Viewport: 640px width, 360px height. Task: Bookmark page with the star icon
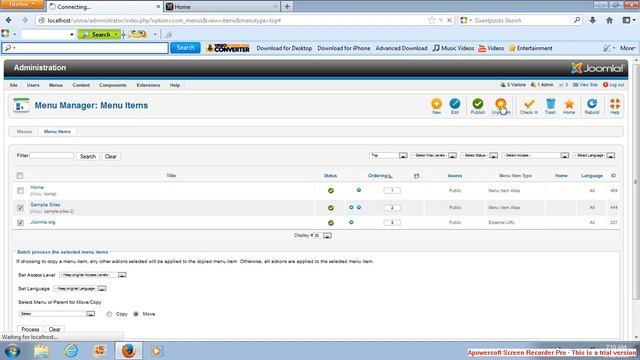[431, 20]
